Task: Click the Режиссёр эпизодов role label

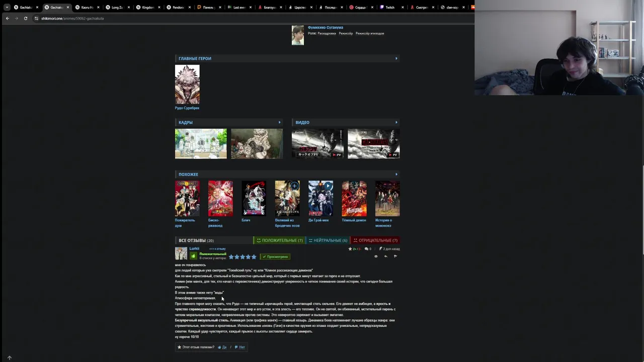Action: [x=370, y=34]
